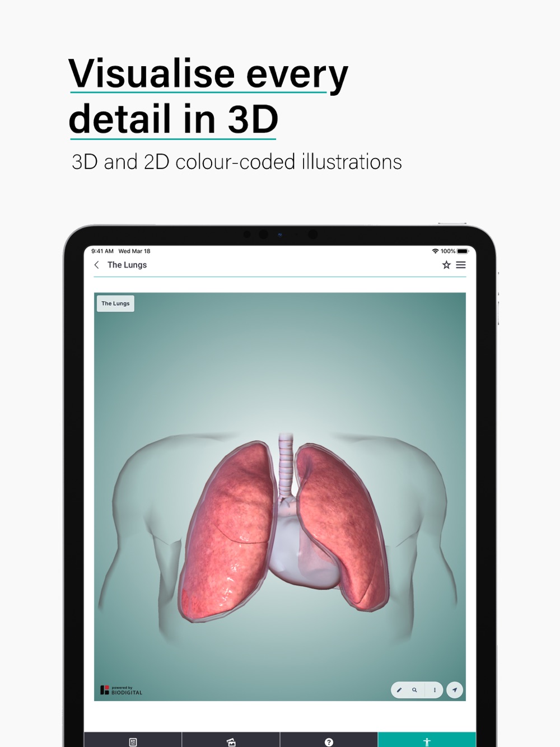
Task: Select the pencil annotate tool in the viewer
Action: pos(399,690)
